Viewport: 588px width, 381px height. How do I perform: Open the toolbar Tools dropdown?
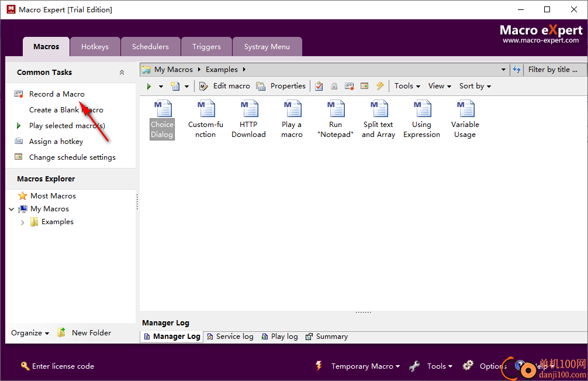click(407, 86)
